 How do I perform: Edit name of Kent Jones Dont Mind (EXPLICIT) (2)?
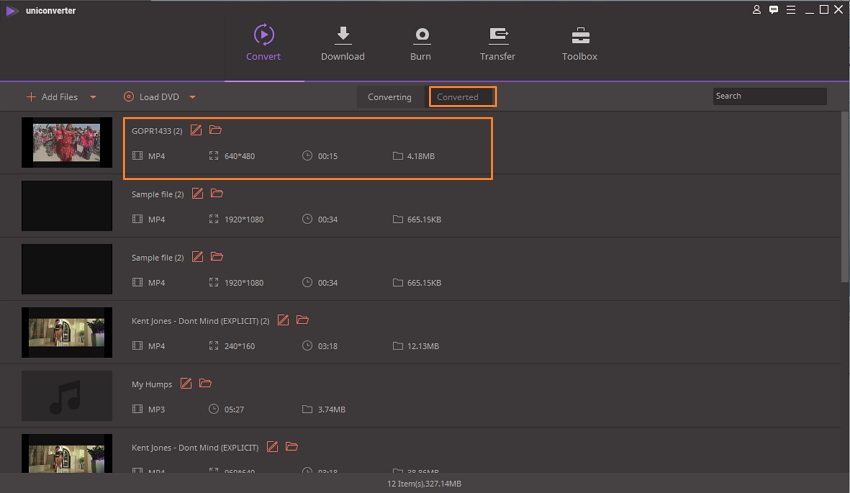tap(283, 321)
